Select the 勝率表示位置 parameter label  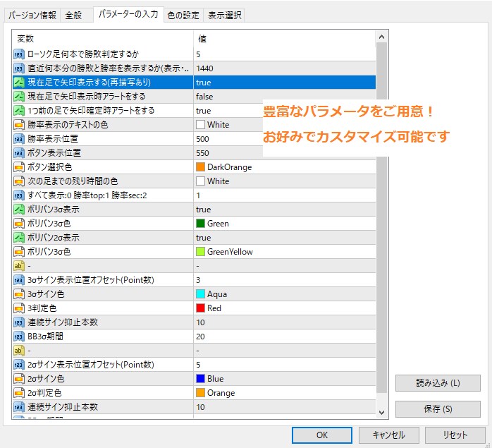click(53, 139)
